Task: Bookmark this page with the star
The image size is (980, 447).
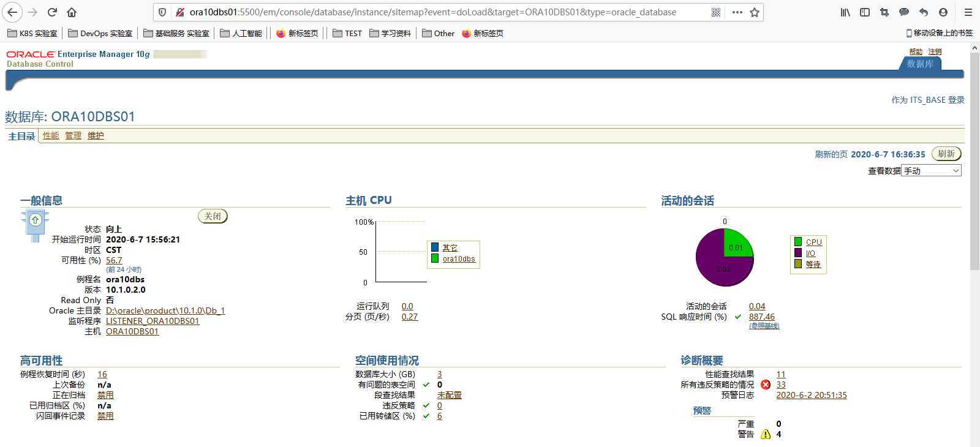Action: pos(755,12)
